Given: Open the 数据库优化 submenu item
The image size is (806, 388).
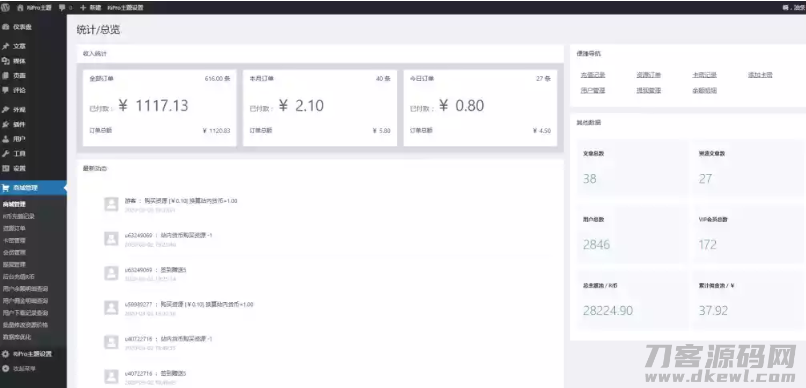Looking at the screenshot, I should pos(17,337).
